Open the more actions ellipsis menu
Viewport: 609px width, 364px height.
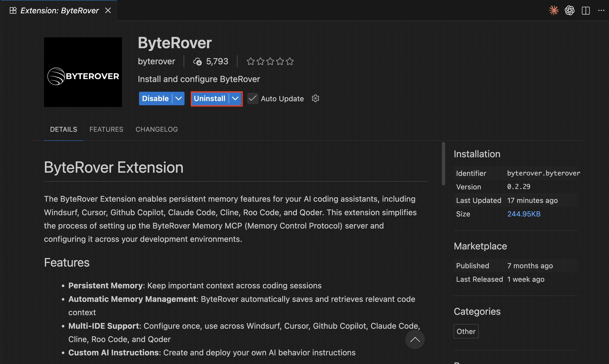[x=601, y=10]
